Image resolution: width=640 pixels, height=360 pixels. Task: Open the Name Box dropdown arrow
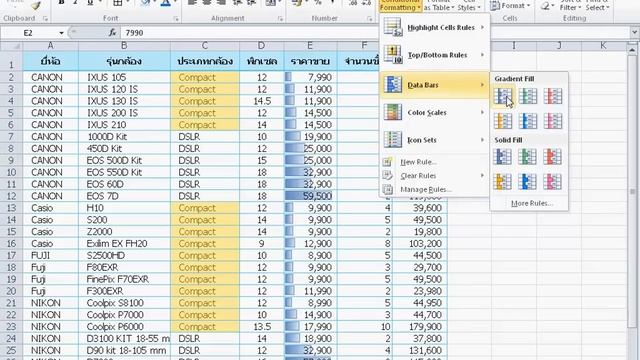coord(61,33)
